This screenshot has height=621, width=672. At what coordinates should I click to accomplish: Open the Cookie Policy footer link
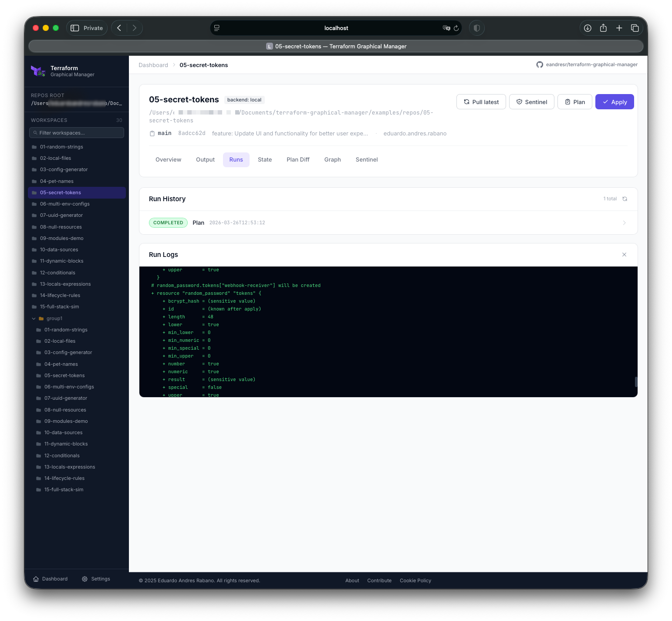click(x=415, y=581)
